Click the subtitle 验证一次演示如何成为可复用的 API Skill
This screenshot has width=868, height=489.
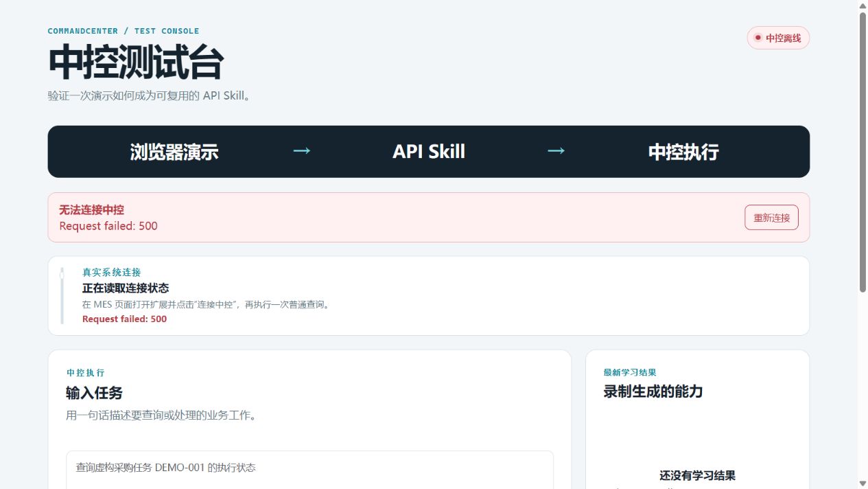click(150, 95)
